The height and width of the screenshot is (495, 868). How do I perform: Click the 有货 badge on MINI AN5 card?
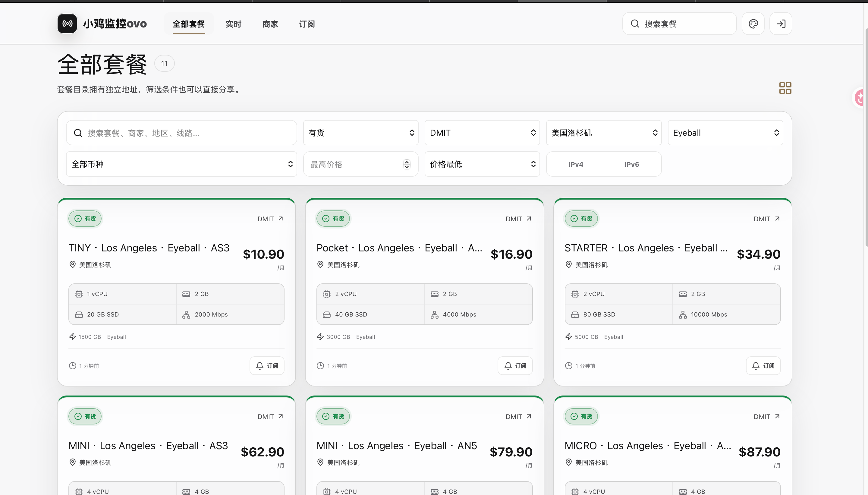coord(333,416)
